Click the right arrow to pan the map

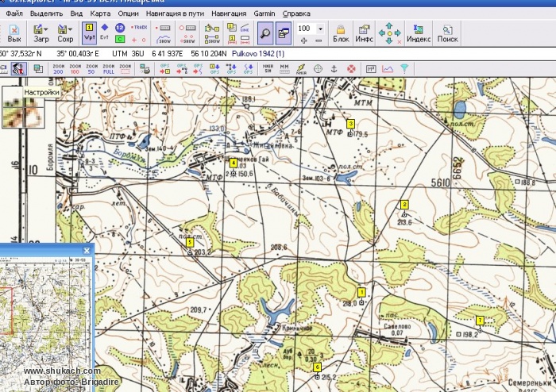[x=397, y=33]
